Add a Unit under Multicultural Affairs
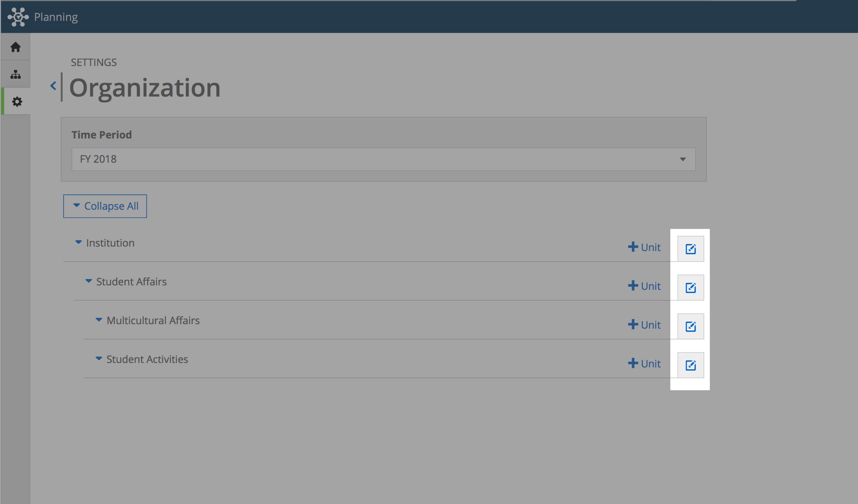 click(644, 325)
